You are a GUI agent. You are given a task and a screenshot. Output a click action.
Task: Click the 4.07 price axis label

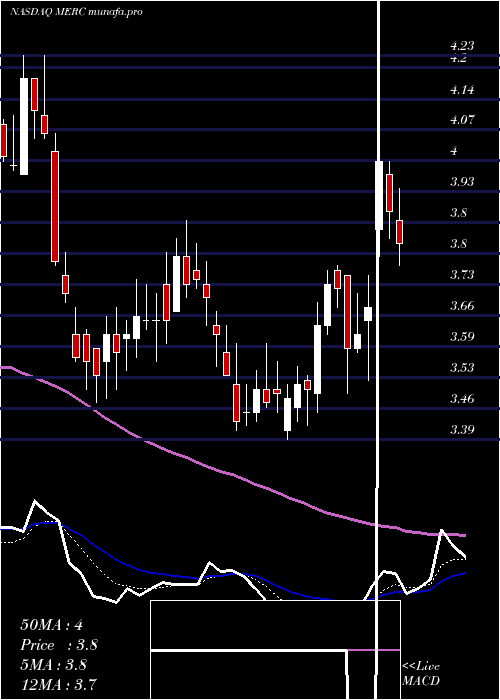462,120
